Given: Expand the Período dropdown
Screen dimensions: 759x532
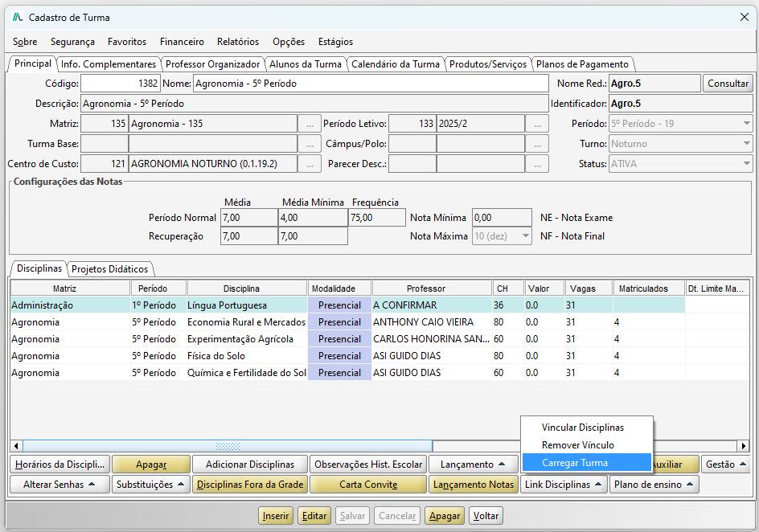Looking at the screenshot, I should tap(746, 123).
